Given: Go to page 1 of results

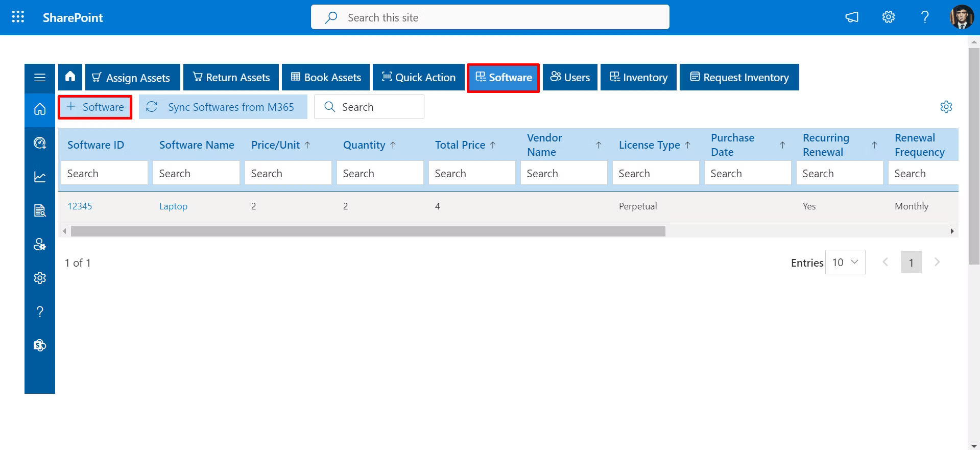Looking at the screenshot, I should (911, 263).
